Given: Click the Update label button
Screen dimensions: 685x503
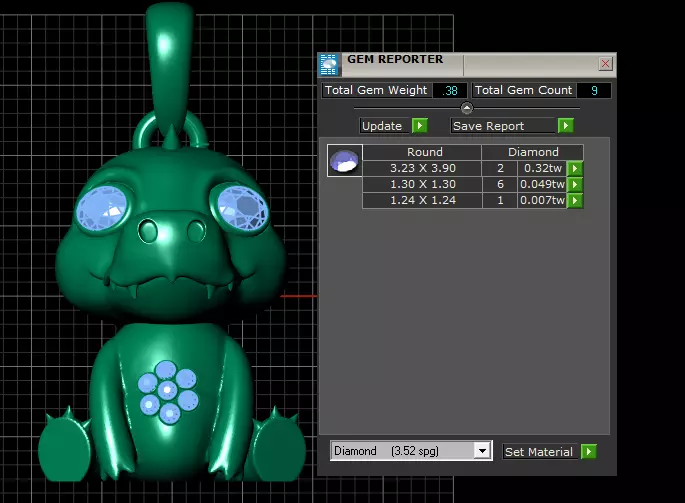Looking at the screenshot, I should click(385, 126).
